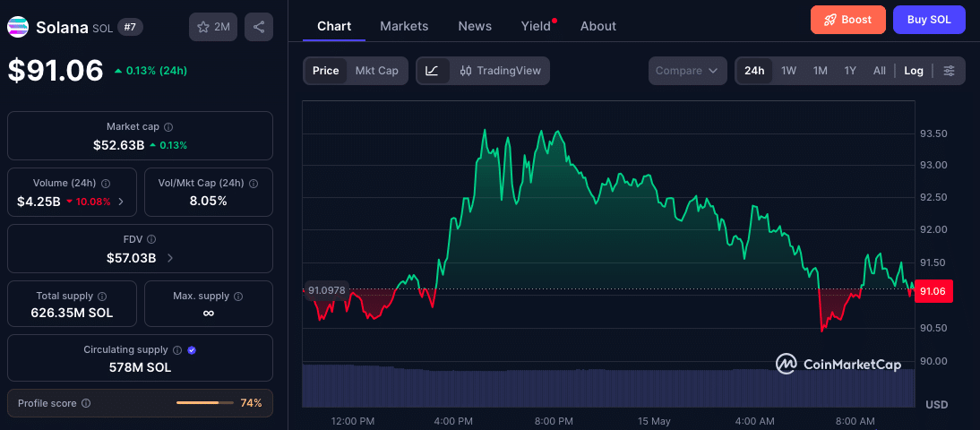
Task: Click the 8.05% Vol/Mkt Cap value
Action: (208, 202)
